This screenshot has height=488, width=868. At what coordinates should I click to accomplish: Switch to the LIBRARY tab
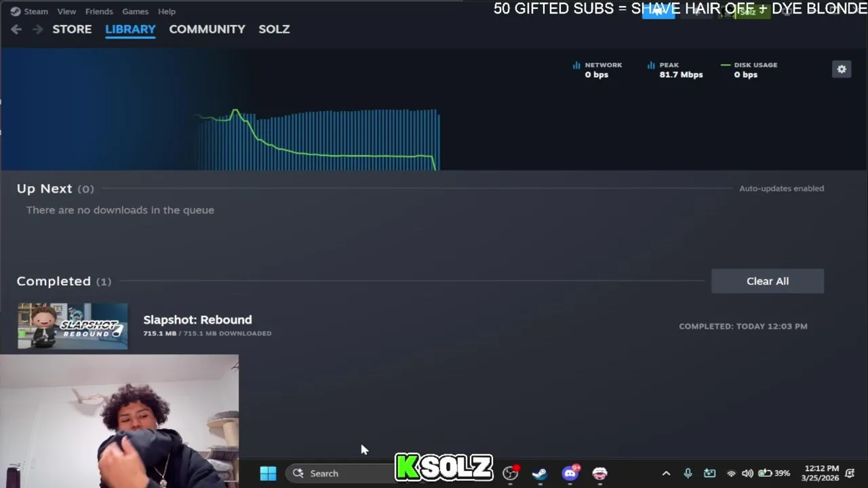[x=130, y=29]
